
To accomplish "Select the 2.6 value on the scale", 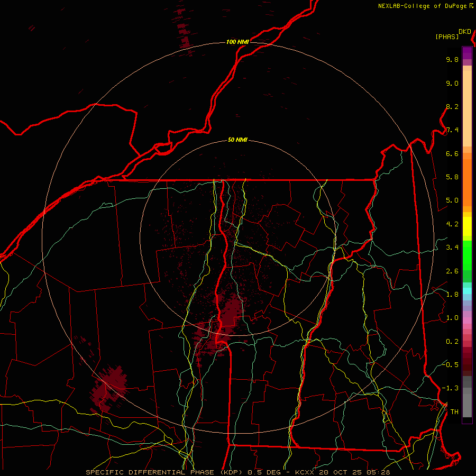I will click(x=452, y=271).
